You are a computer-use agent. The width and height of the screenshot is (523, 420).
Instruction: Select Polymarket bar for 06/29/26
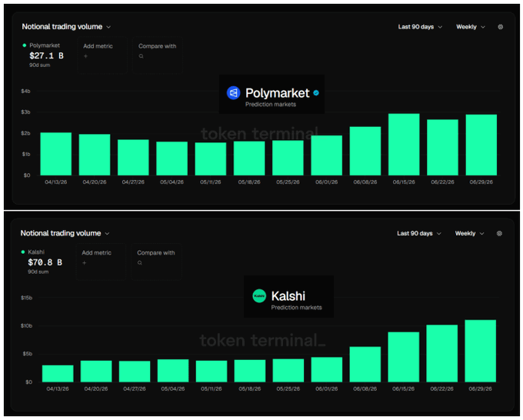[x=481, y=145]
